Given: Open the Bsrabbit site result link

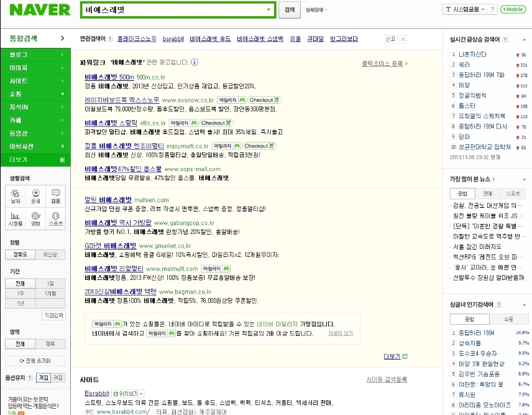Looking at the screenshot, I should 97,393.
